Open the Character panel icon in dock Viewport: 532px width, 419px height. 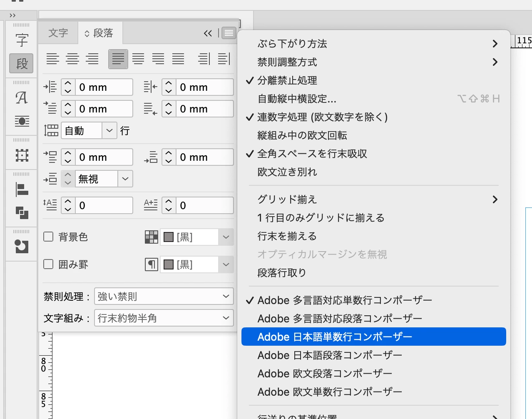pyautogui.click(x=22, y=40)
